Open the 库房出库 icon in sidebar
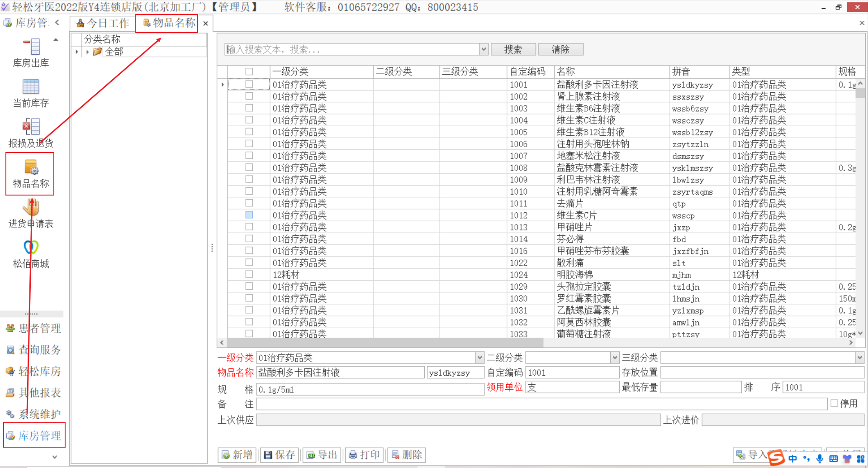Viewport: 868px width, 468px height. click(x=31, y=53)
